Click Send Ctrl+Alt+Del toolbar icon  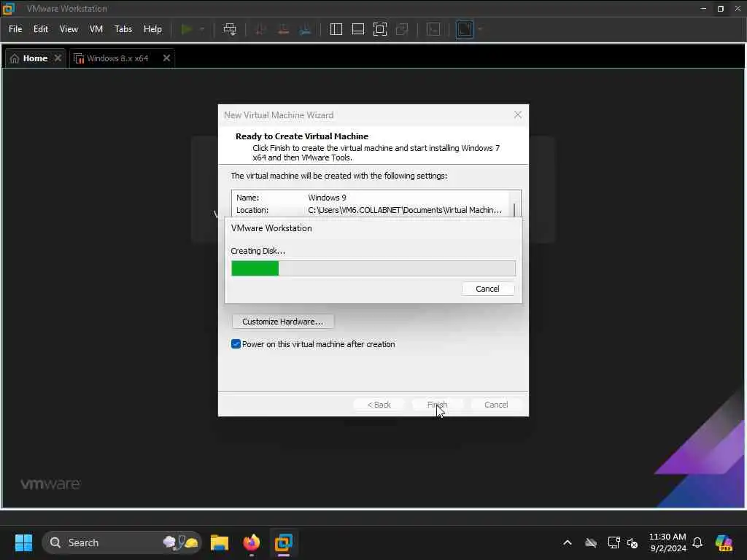(x=230, y=29)
